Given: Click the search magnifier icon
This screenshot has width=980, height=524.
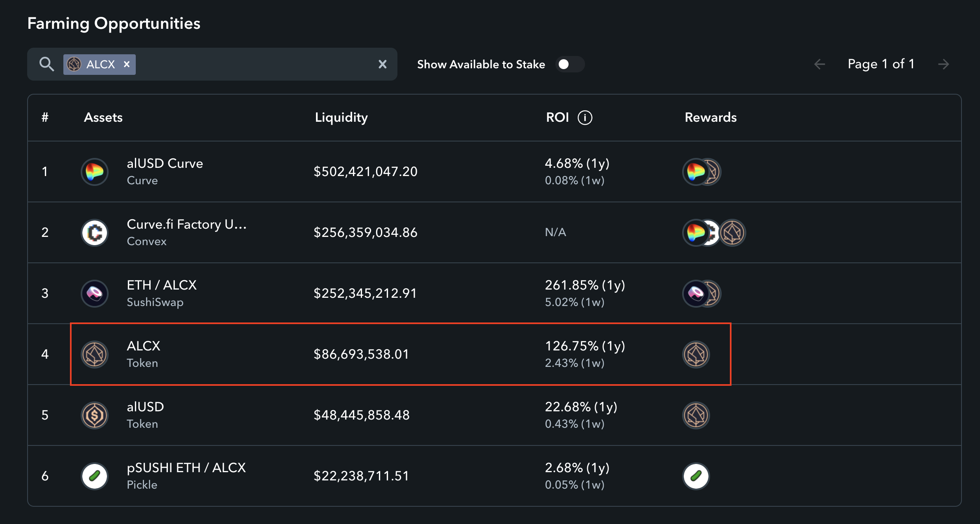Looking at the screenshot, I should point(46,64).
